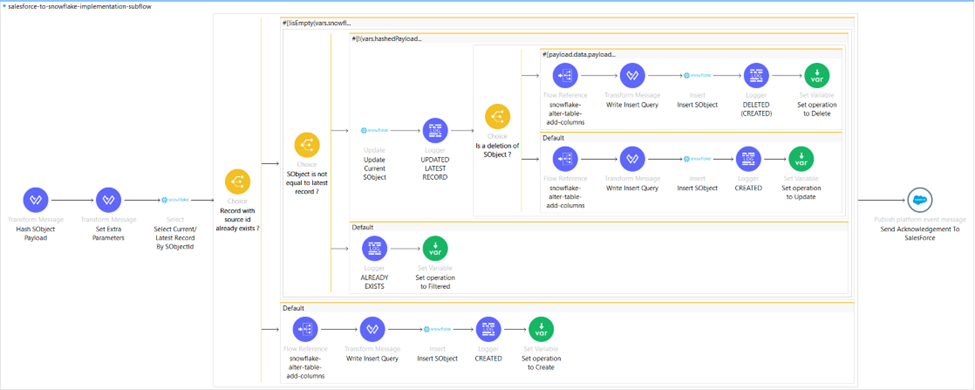975x390 pixels.
Task: Select the ALREADY EXISTS logger icon
Action: 374,248
